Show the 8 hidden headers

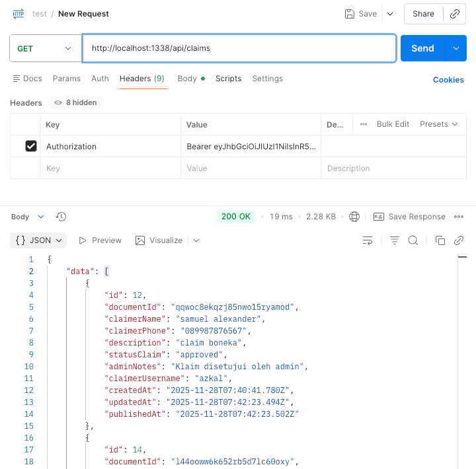point(76,103)
